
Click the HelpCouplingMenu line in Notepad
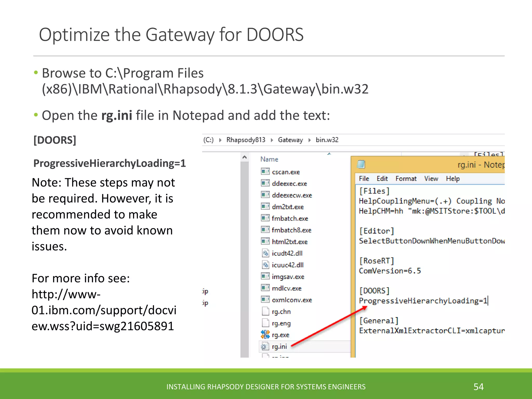[x=432, y=201]
